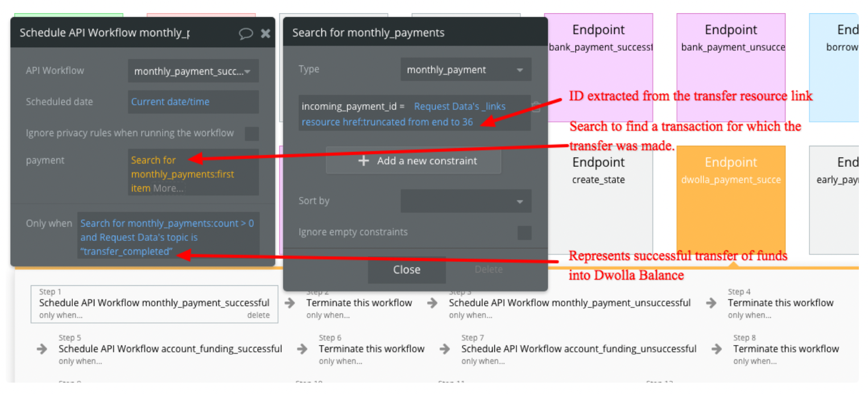Edit the incoming_payment_id constraint expression
This screenshot has height=394, width=868.
415,113
